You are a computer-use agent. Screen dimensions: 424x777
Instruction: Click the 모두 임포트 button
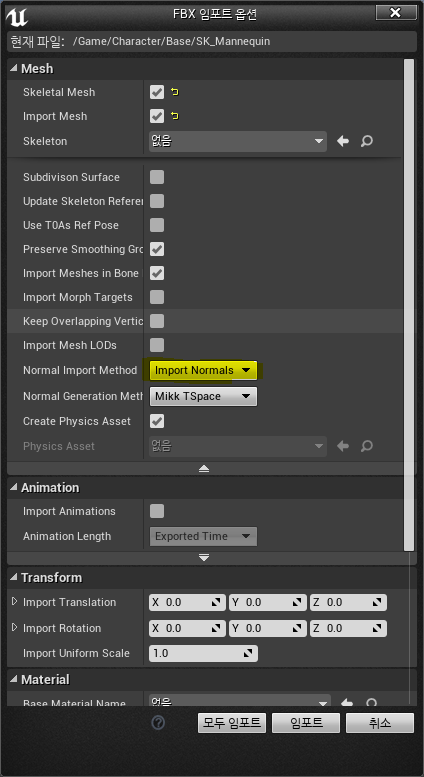tap(232, 723)
